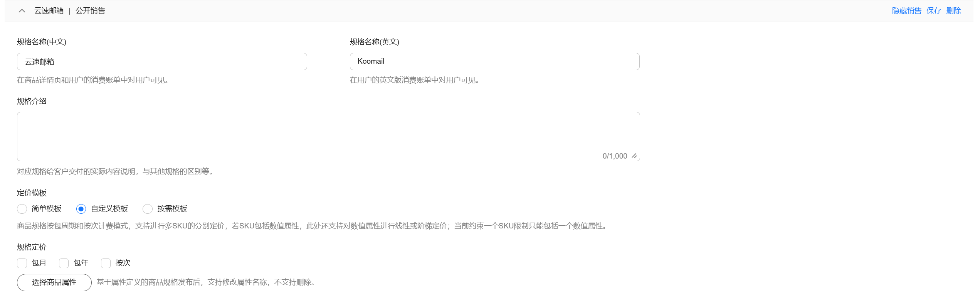This screenshot has height=294, width=980.
Task: Collapse the 云速邮箱 specification panel
Action: pos(22,11)
